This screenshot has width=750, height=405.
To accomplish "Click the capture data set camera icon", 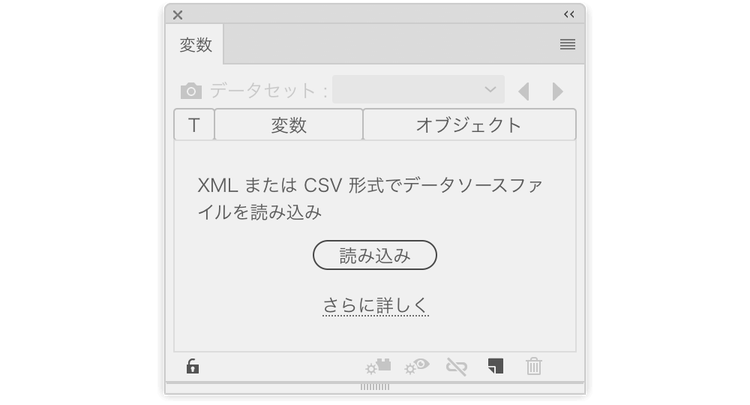I will click(x=191, y=90).
